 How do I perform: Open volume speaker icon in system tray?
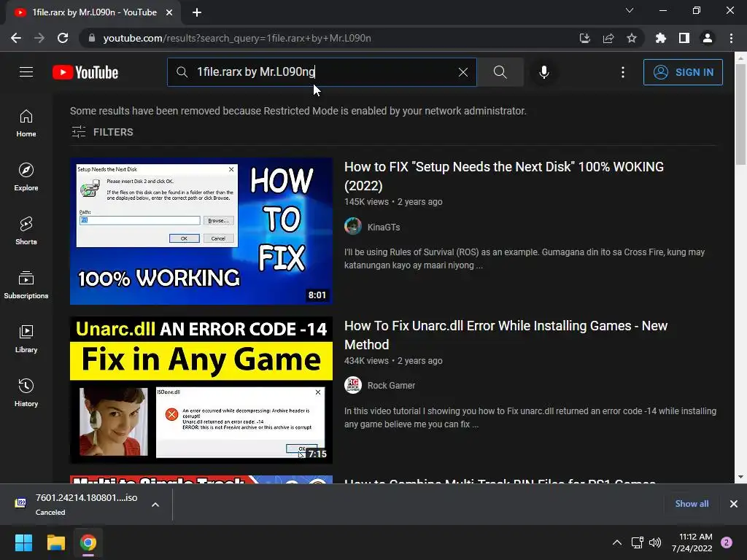point(655,542)
